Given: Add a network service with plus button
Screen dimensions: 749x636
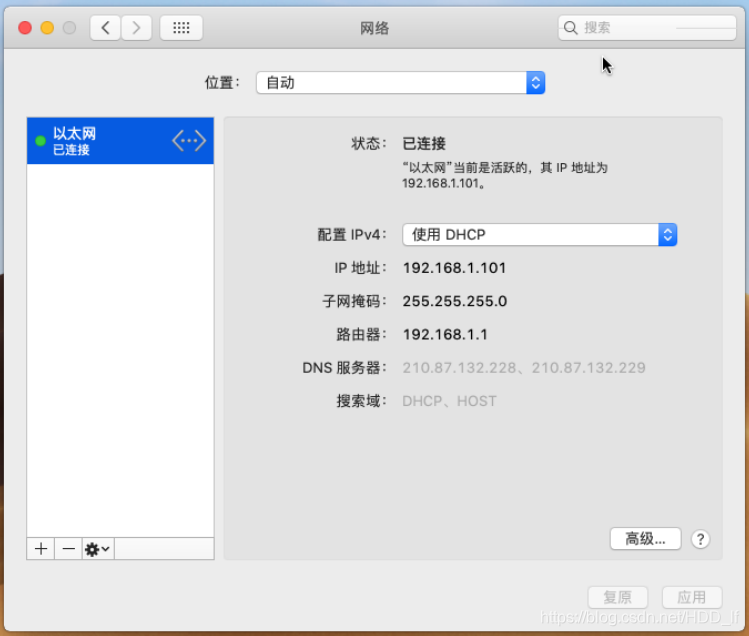Looking at the screenshot, I should (x=41, y=549).
